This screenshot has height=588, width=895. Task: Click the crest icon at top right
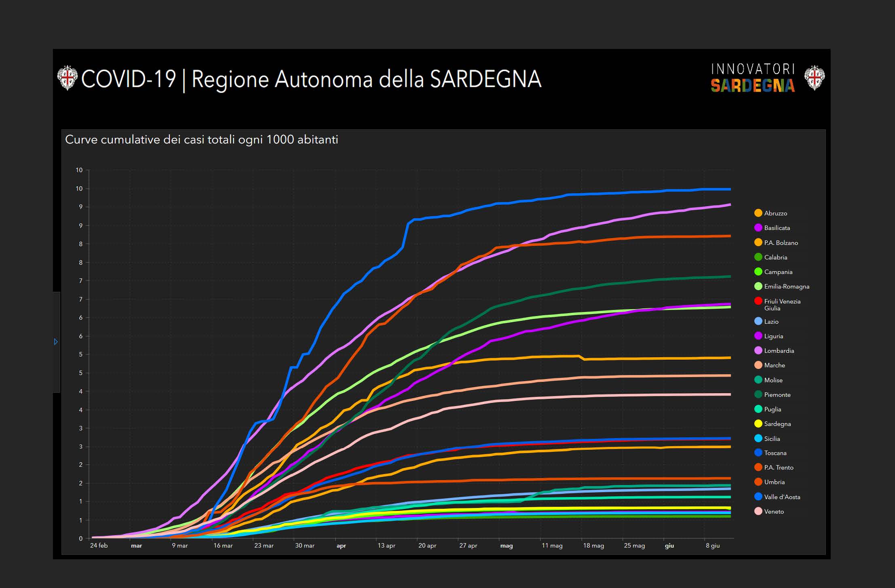814,78
